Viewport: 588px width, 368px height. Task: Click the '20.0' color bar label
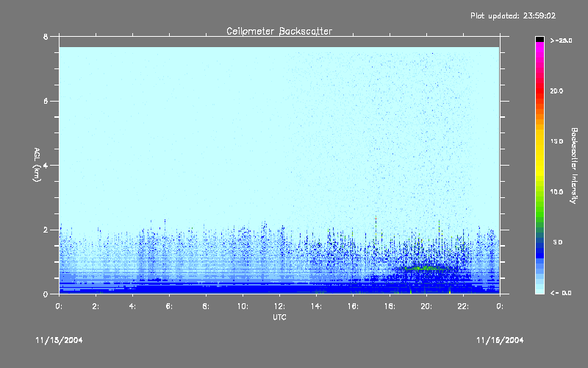point(556,91)
